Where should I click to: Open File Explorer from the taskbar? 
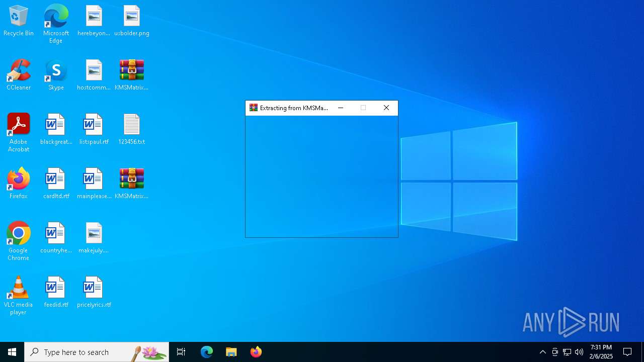coord(231,352)
